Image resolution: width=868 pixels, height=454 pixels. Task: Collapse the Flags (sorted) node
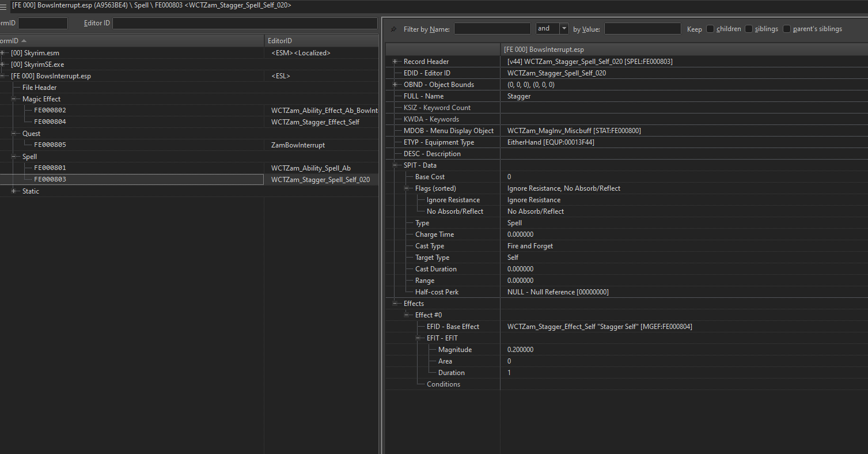click(407, 188)
